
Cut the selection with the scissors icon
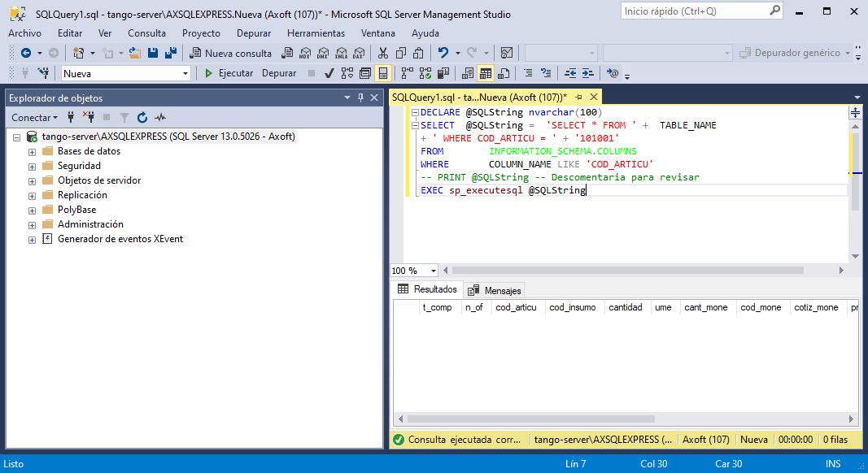[382, 53]
